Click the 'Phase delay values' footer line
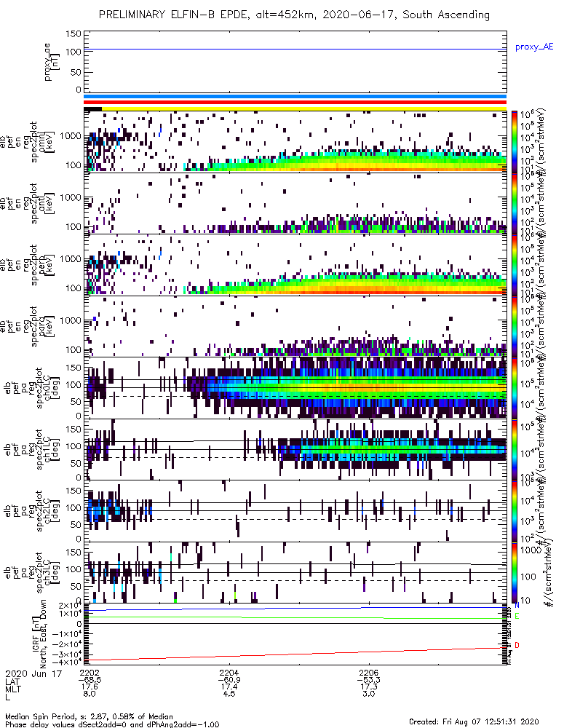The image size is (564, 728). 112,724
